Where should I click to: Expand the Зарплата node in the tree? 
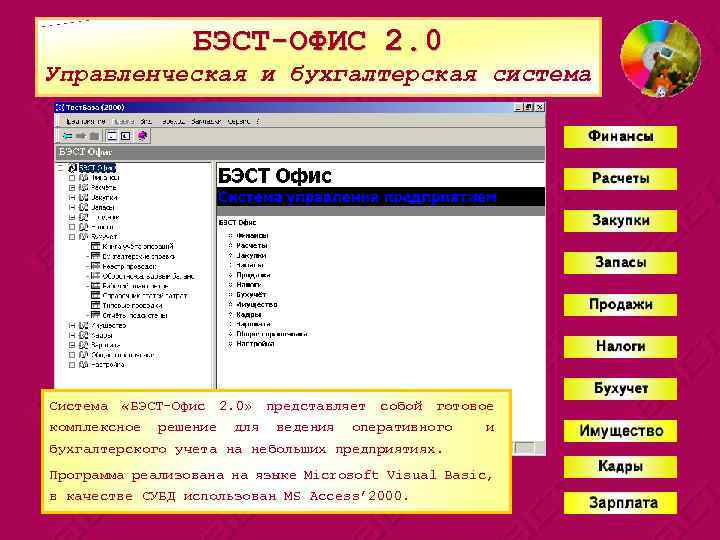click(72, 345)
